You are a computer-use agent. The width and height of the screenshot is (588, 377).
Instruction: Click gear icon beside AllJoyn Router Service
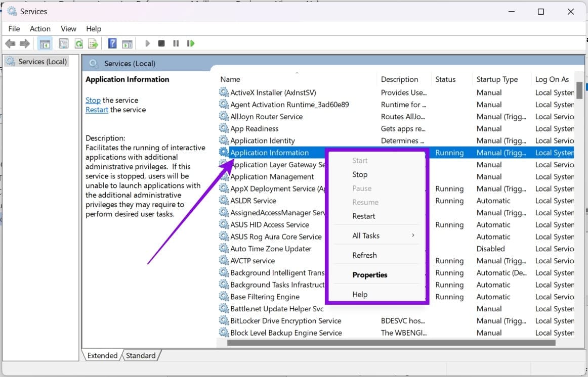224,116
